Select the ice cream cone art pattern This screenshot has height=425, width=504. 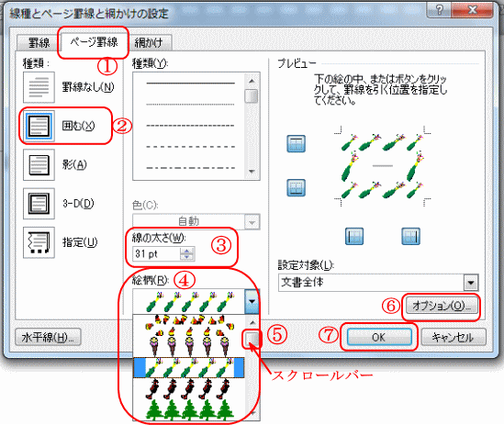click(190, 347)
